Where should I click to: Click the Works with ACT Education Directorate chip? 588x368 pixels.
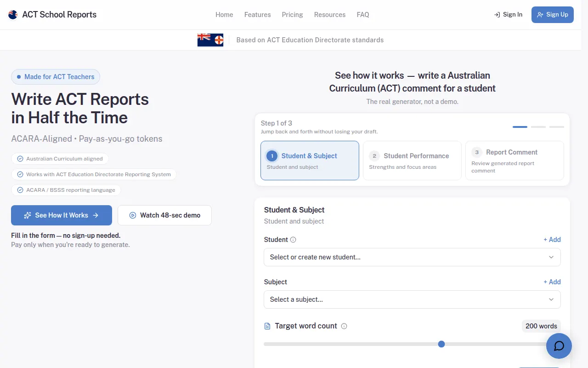(x=94, y=174)
